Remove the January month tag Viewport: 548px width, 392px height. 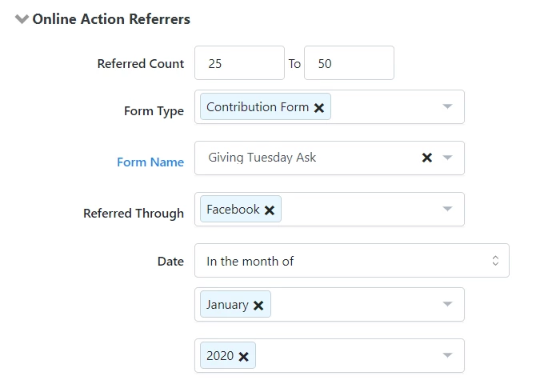pyautogui.click(x=258, y=306)
